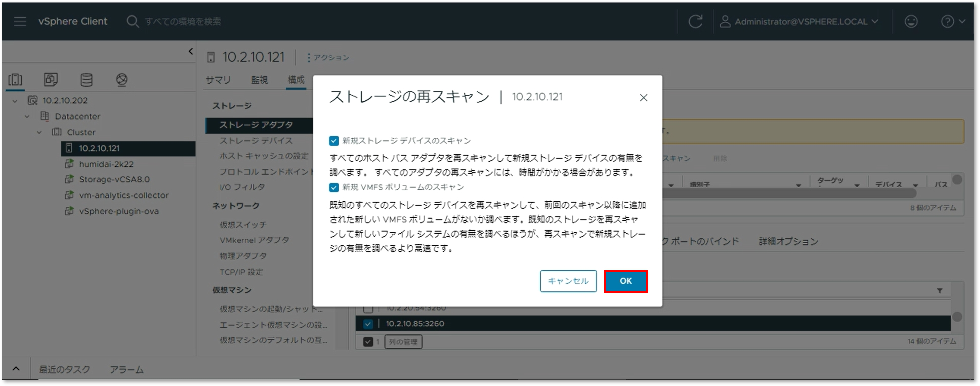
Task: Select host 10.2.10.121 in tree
Action: click(128, 148)
